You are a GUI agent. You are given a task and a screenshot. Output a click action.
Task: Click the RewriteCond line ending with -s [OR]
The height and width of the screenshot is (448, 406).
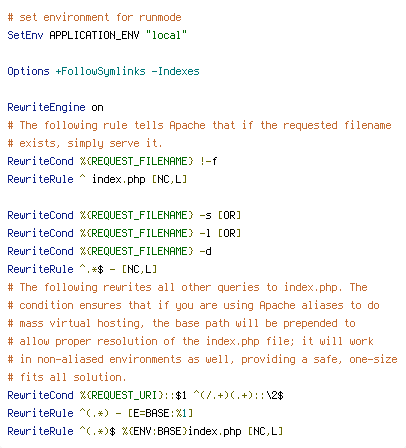pyautogui.click(x=124, y=215)
